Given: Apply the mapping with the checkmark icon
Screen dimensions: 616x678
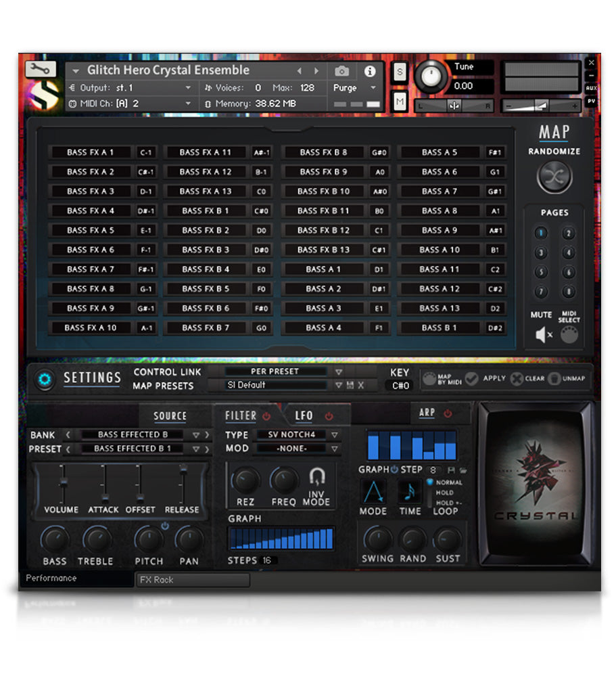Looking at the screenshot, I should (471, 379).
